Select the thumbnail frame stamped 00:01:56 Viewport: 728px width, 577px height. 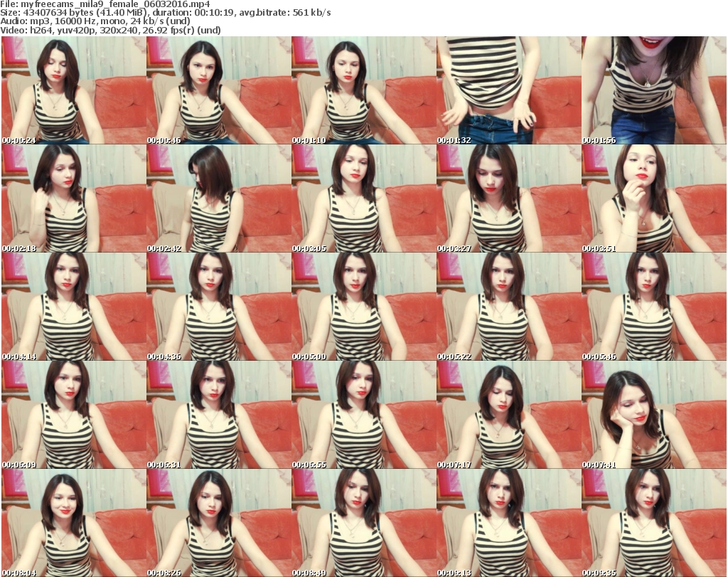(654, 90)
